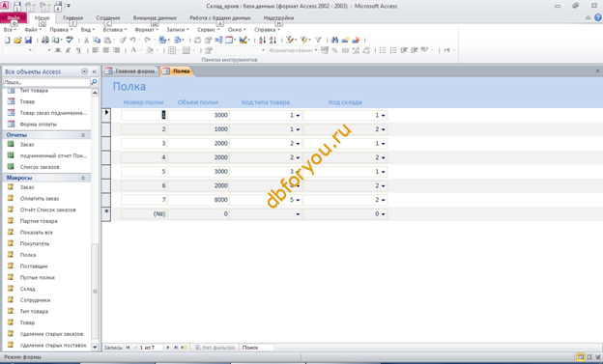Open the Удаление старых заказов macro

[x=51, y=334]
